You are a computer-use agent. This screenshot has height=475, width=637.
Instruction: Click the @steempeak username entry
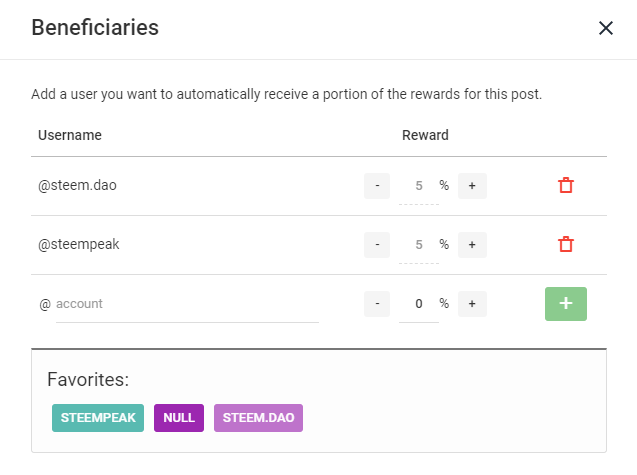click(x=74, y=244)
